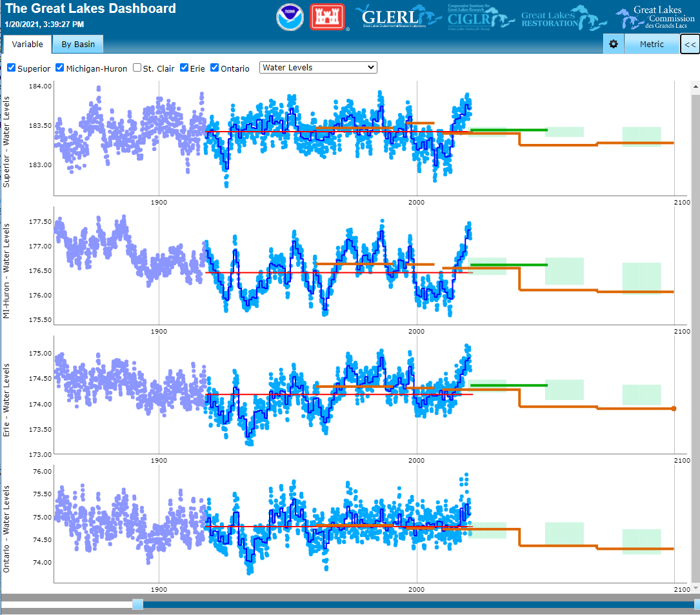Collapse the panel using the chevron icon
The image size is (700, 615).
pyautogui.click(x=690, y=44)
